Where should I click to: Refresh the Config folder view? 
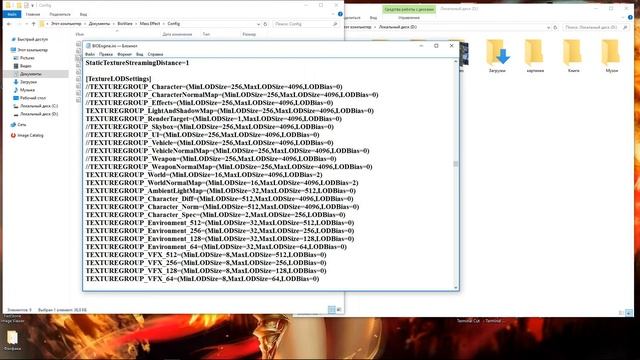265,24
